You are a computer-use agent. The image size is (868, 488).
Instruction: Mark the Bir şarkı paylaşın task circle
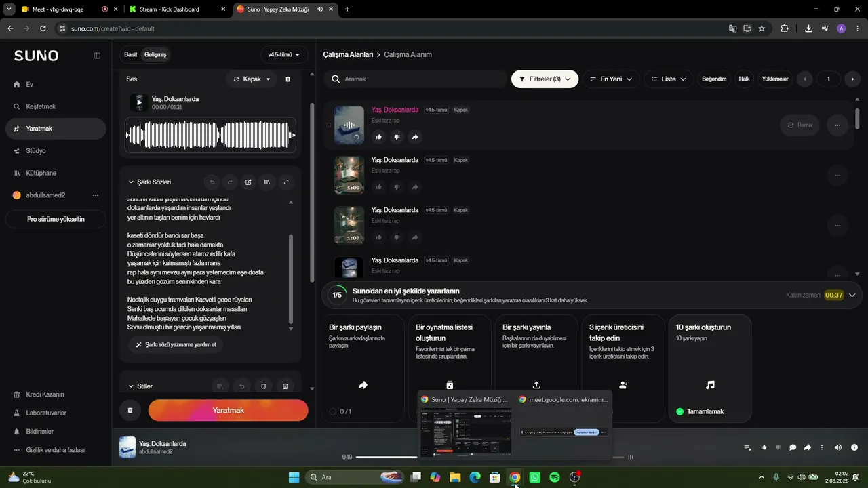(332, 411)
